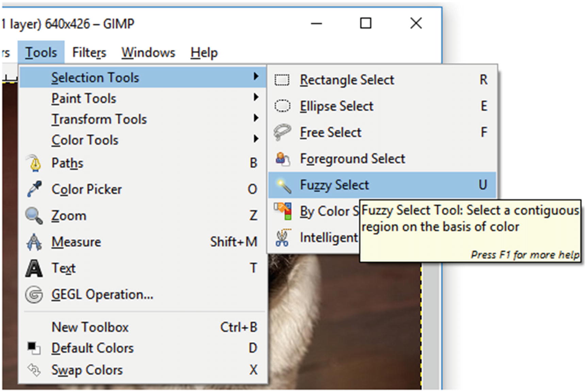The height and width of the screenshot is (392, 587).
Task: Click the Ellipse Select dashed-oval icon
Action: click(x=282, y=106)
